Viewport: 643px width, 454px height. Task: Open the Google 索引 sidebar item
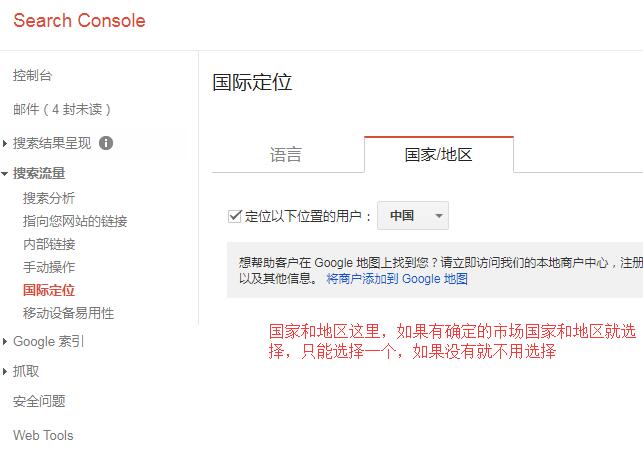(x=48, y=341)
